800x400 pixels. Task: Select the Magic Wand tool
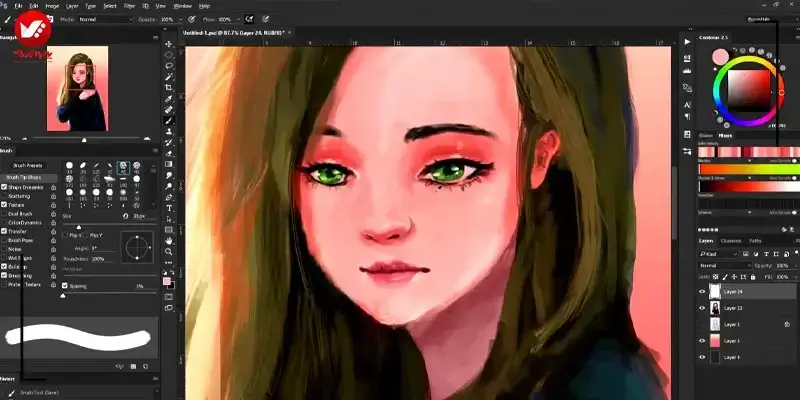(169, 77)
